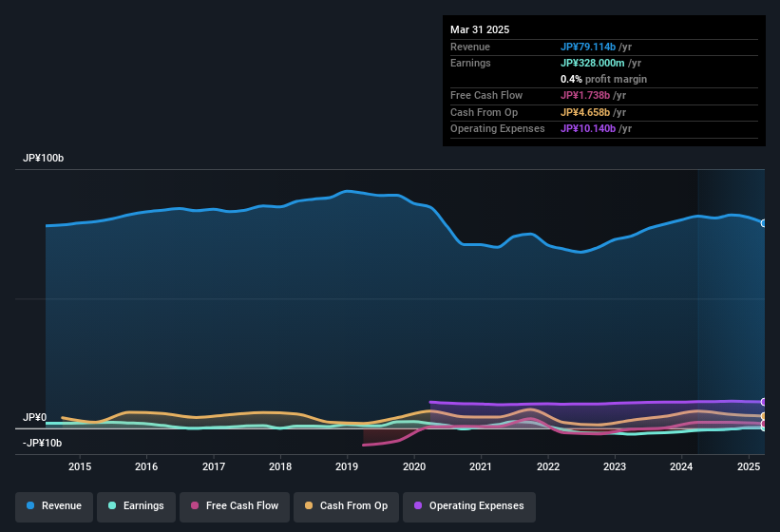Click the 0.4% profit margin text
The image size is (780, 532).
click(603, 79)
